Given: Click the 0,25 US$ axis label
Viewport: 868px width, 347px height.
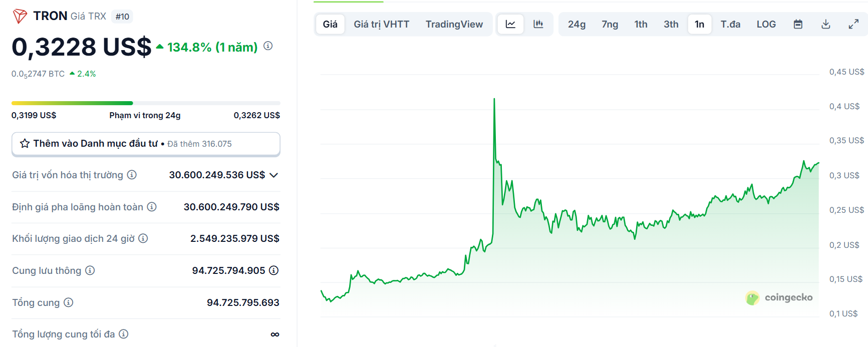Looking at the screenshot, I should [846, 210].
